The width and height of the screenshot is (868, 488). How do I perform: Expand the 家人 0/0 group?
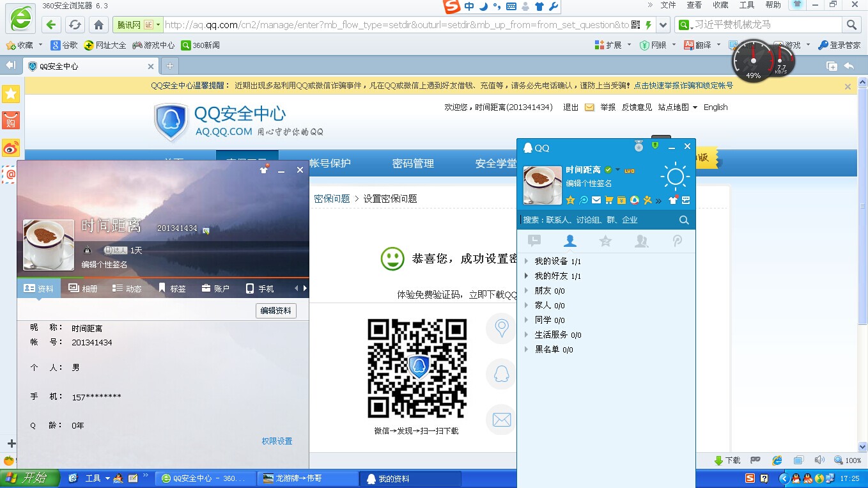(x=526, y=305)
